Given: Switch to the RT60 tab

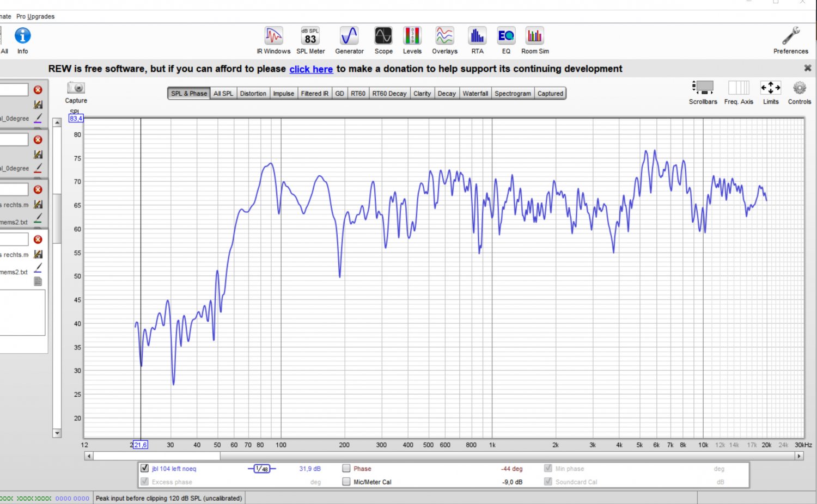Looking at the screenshot, I should coord(358,94).
